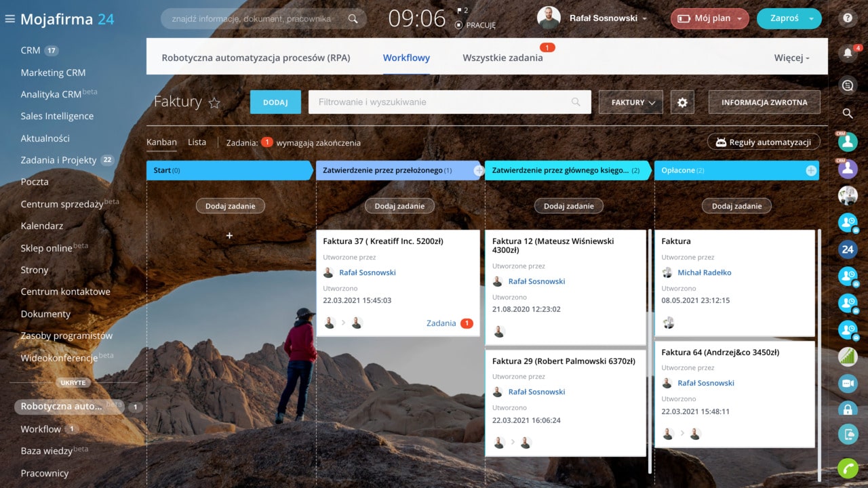
Task: Click the Filtrowanie i wyszukiwanie field
Action: 441,102
